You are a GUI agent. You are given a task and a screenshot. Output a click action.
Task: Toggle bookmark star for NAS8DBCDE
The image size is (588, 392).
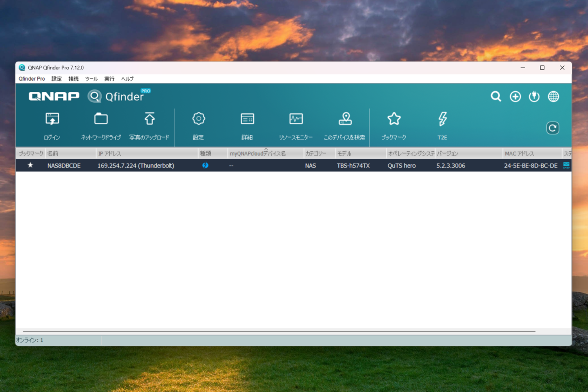point(30,165)
